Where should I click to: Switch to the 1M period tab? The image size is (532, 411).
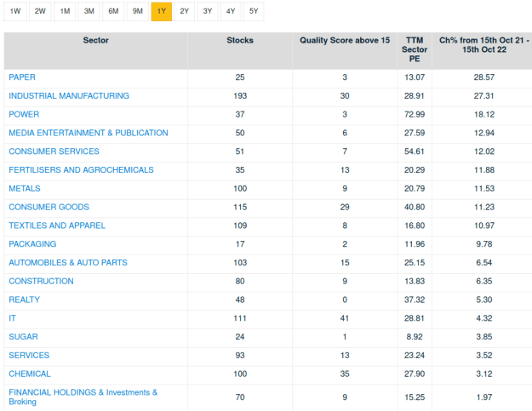point(65,11)
